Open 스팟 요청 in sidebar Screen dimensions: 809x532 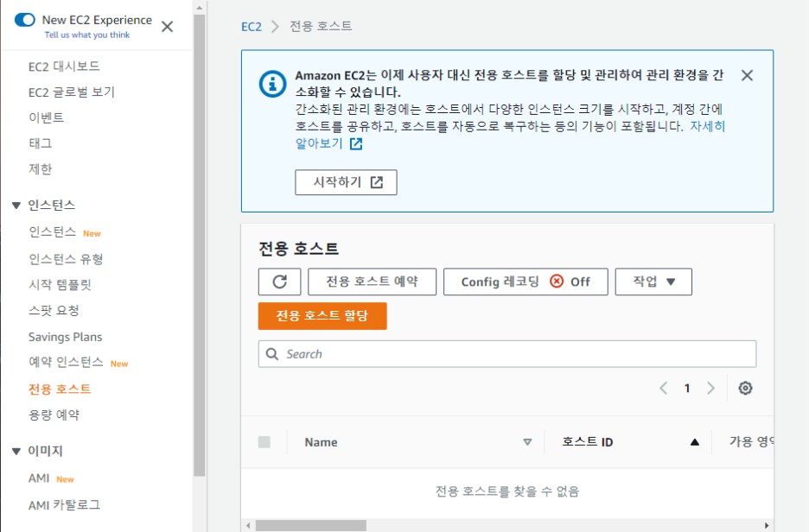coord(54,310)
